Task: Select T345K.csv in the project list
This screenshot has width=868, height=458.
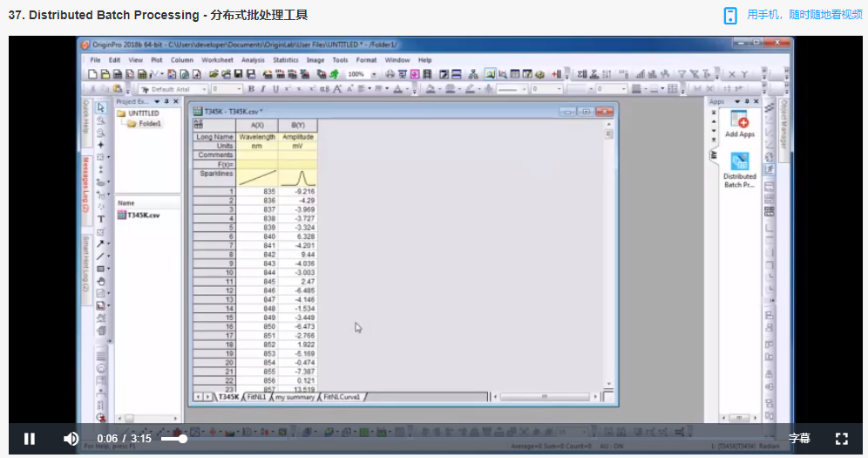Action: (139, 215)
